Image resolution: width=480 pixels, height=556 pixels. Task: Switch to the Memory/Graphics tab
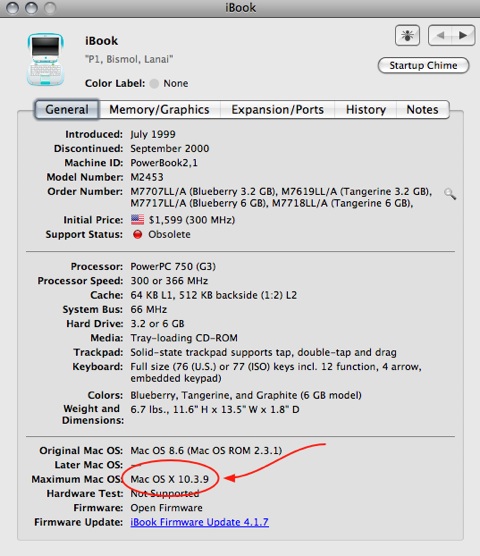[159, 110]
